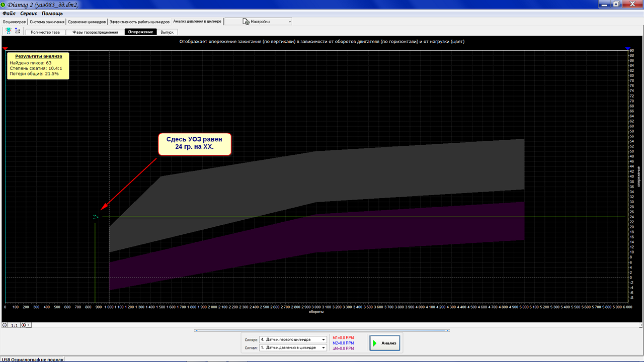Open the Фазы газораспределения subtab
Screen dimensions: 644x362
pos(95,32)
